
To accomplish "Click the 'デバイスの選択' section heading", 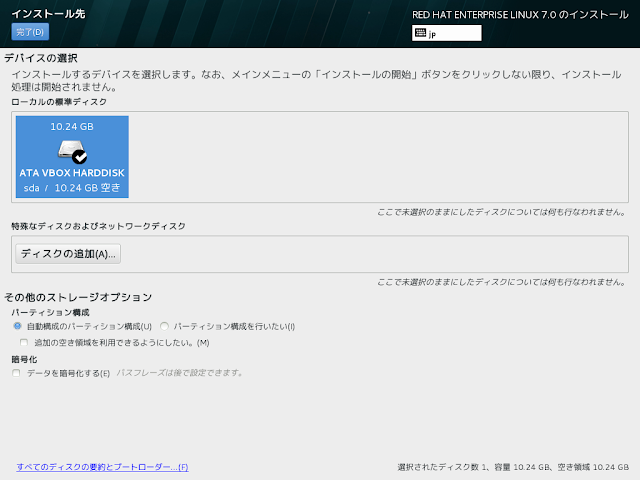I will click(41, 58).
